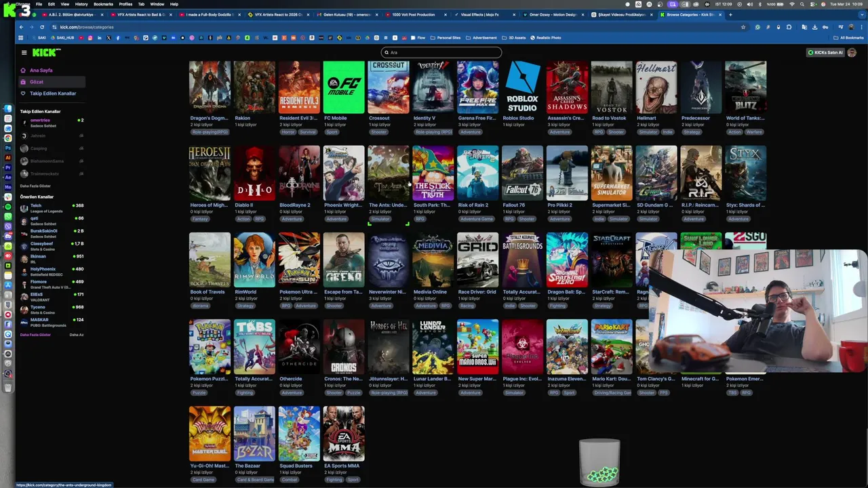Open Photoshop from the Dock

coord(8,147)
